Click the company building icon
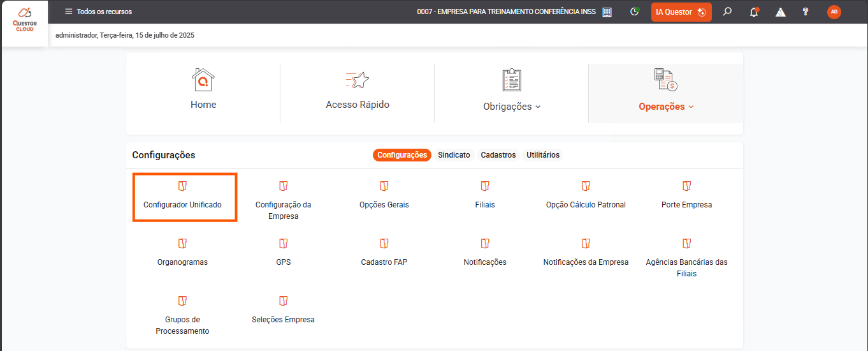Screen dimensions: 868x351 (x=607, y=12)
